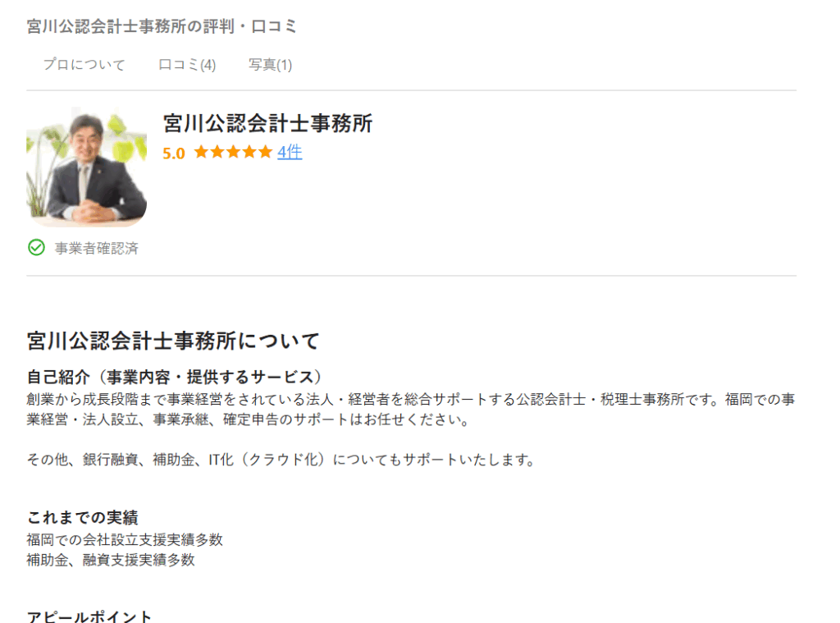Click the 宮川公認会計士事務所について section heading
The image size is (840, 623).
[174, 341]
